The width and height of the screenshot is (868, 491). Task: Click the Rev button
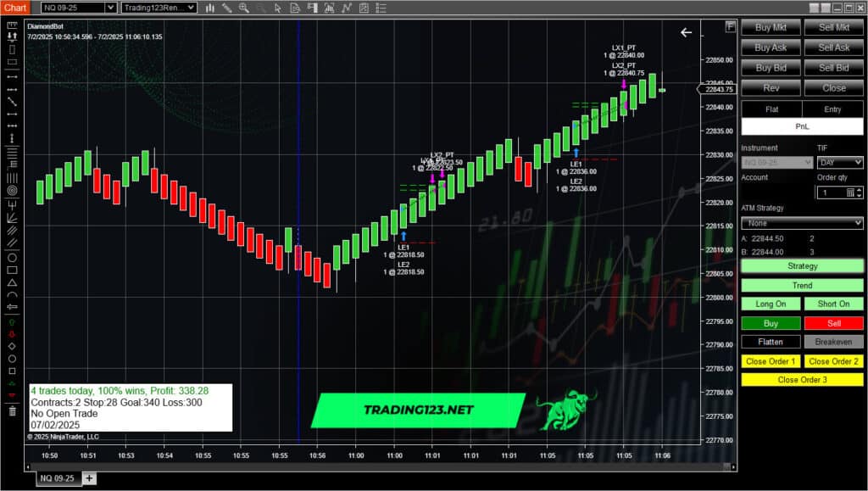pos(771,88)
